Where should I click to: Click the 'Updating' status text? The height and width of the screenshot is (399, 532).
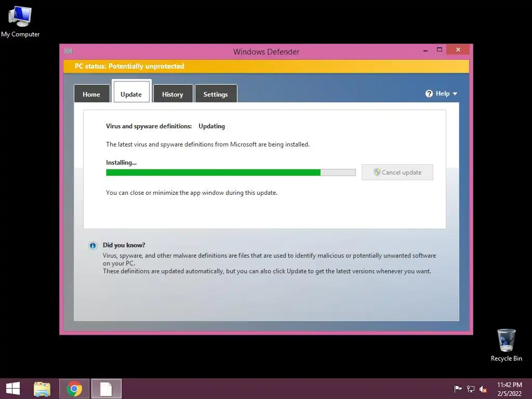(x=212, y=126)
